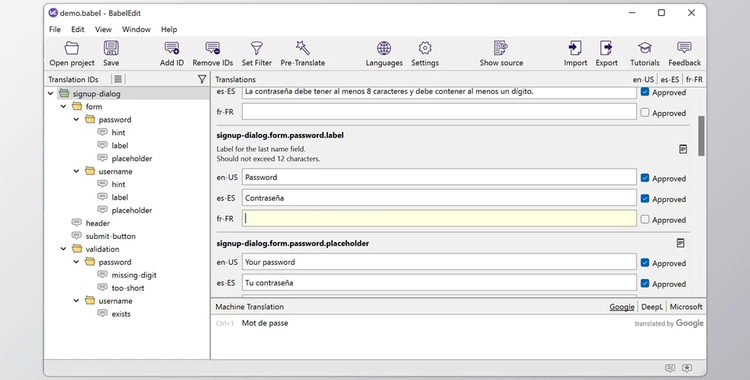
Task: Open the Settings gear icon
Action: (x=425, y=48)
